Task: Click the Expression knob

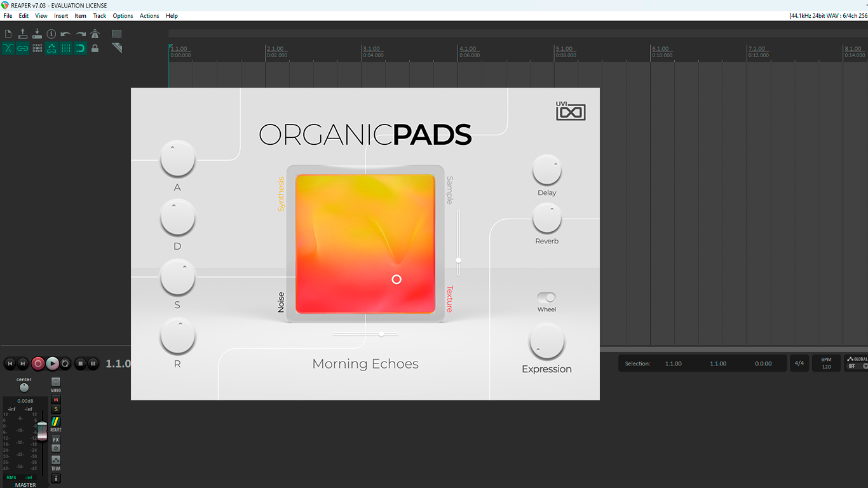Action: click(x=546, y=342)
